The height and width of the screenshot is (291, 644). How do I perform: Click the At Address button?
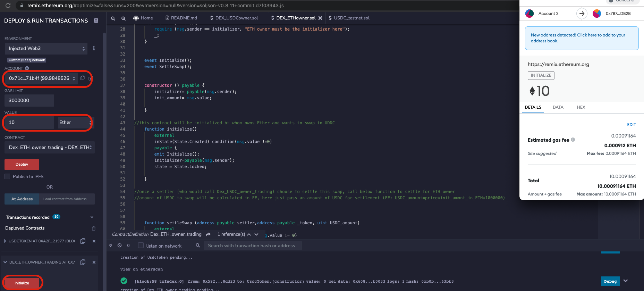[x=22, y=199]
